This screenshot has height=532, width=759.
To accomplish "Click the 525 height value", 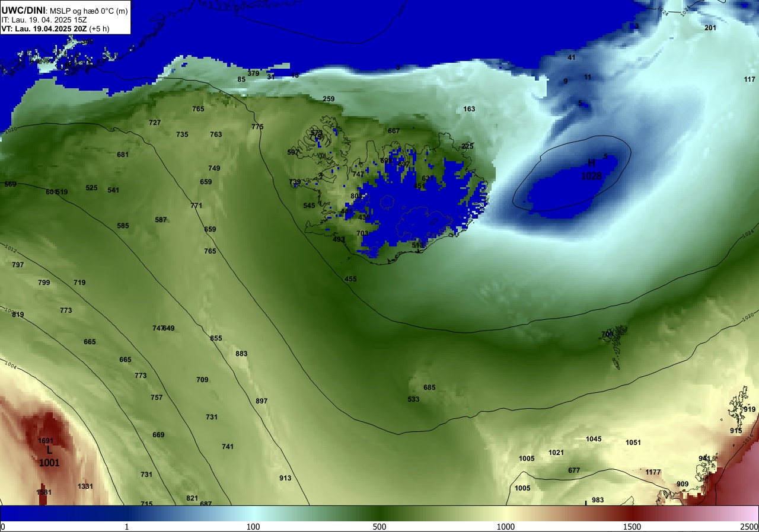I will pyautogui.click(x=91, y=188).
